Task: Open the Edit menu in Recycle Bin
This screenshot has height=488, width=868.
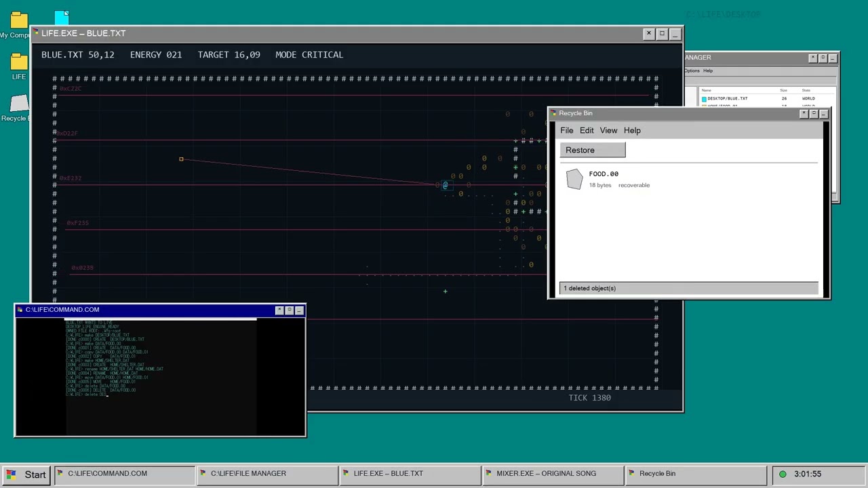Action: click(x=587, y=130)
